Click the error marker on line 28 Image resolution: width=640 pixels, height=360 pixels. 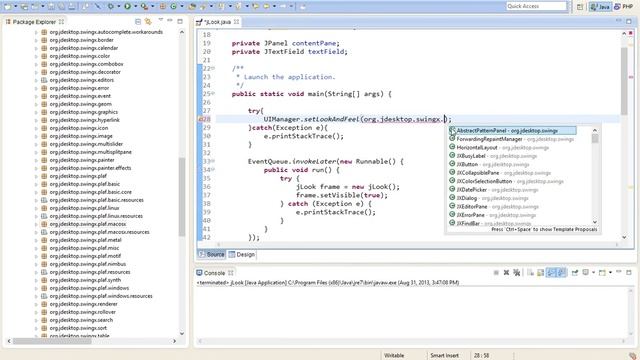tap(200, 119)
